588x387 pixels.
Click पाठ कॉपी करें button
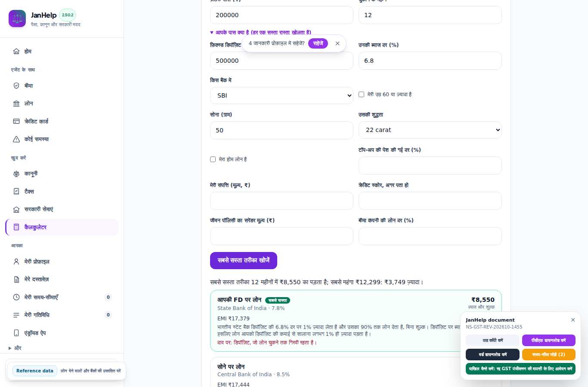pos(492,341)
